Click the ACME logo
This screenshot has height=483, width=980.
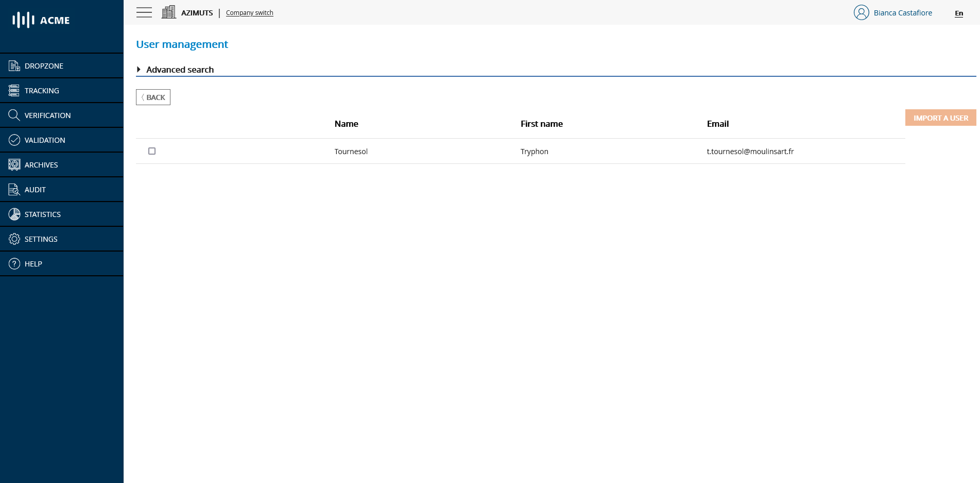pos(40,20)
